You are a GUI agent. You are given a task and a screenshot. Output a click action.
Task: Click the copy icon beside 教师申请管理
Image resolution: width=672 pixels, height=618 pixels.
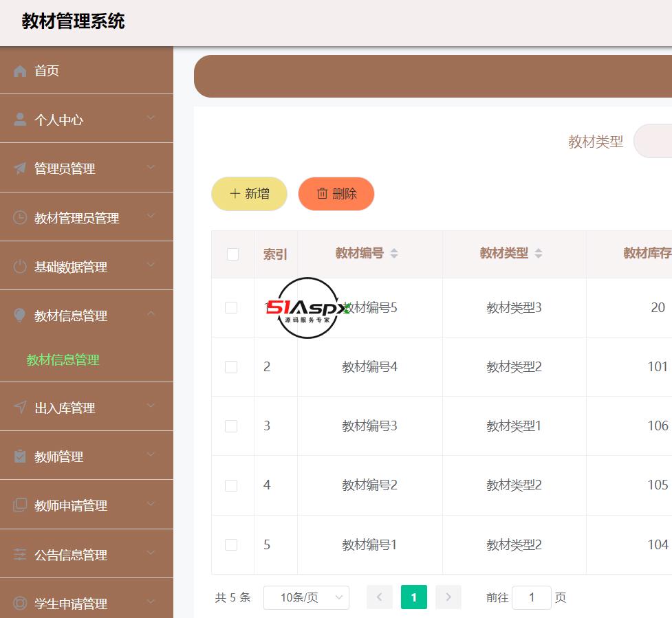pyautogui.click(x=20, y=505)
